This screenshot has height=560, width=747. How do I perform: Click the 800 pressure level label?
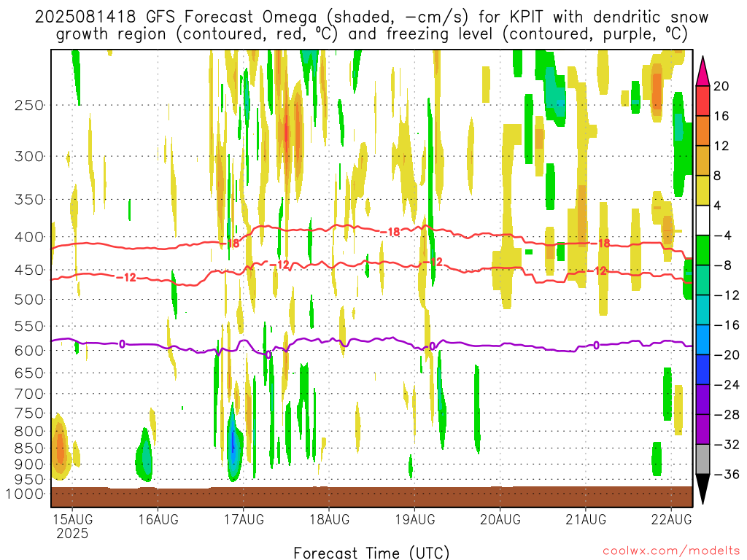29,432
